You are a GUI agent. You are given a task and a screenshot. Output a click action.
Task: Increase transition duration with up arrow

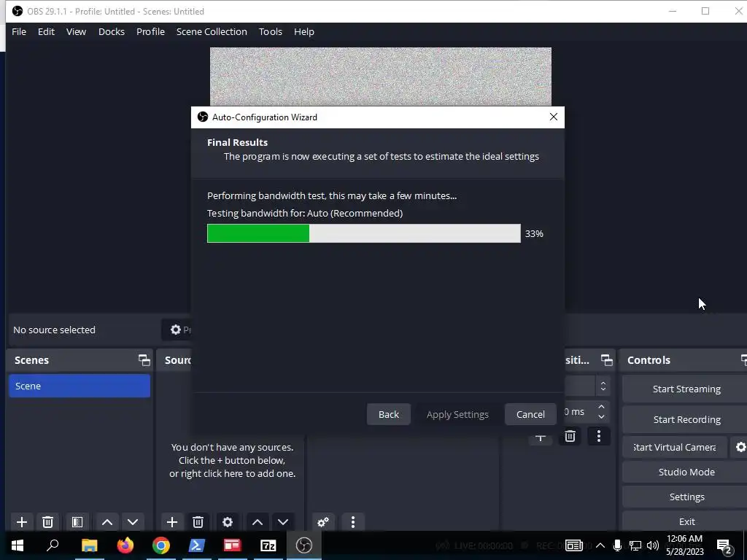click(602, 407)
